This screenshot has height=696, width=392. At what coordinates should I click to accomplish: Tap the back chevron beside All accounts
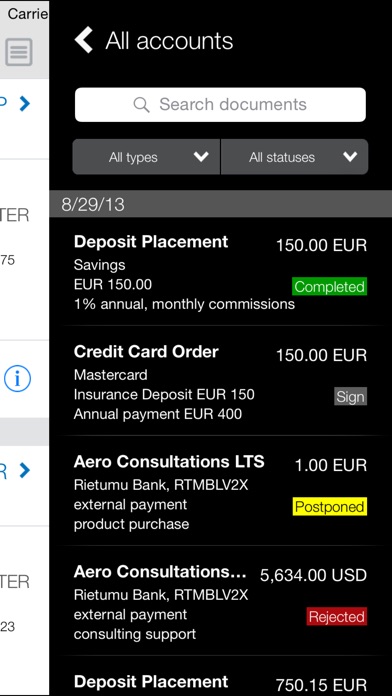pos(83,40)
